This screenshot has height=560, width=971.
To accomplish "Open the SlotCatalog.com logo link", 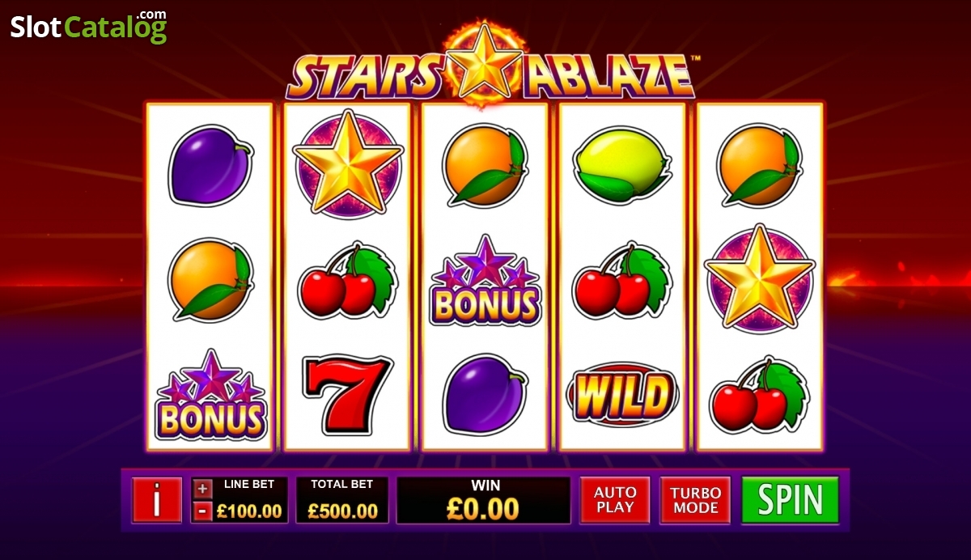I will (x=88, y=27).
